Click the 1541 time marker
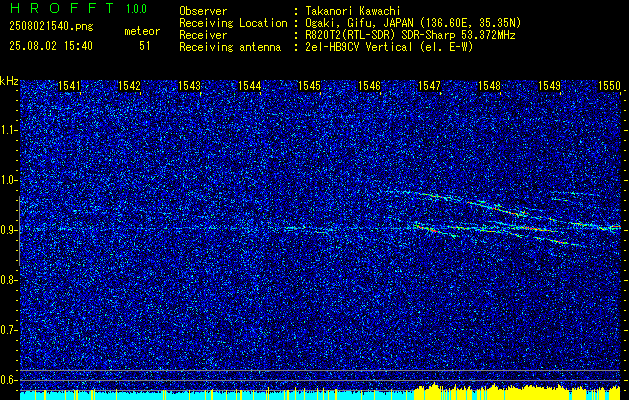The height and width of the screenshot is (400, 629). (69, 86)
